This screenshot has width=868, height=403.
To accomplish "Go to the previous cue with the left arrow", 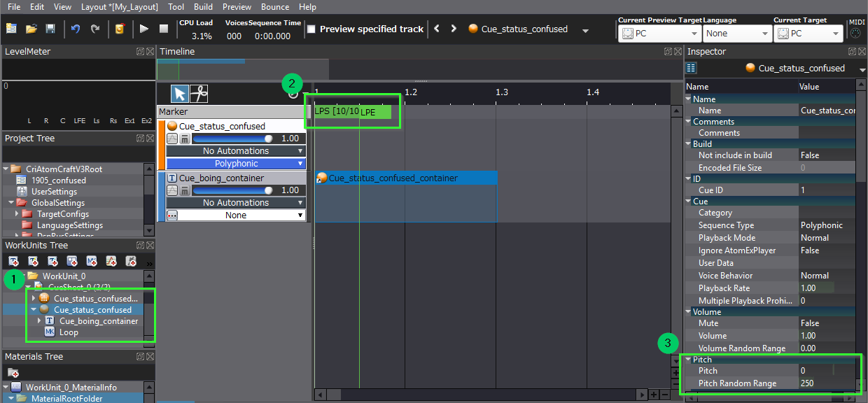I will point(437,29).
